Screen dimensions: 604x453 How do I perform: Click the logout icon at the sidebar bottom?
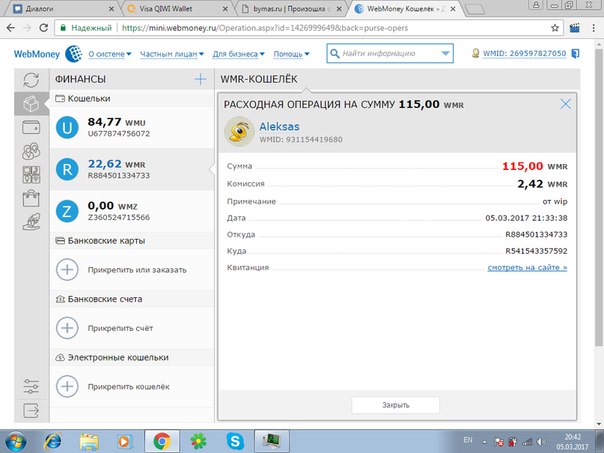point(30,411)
